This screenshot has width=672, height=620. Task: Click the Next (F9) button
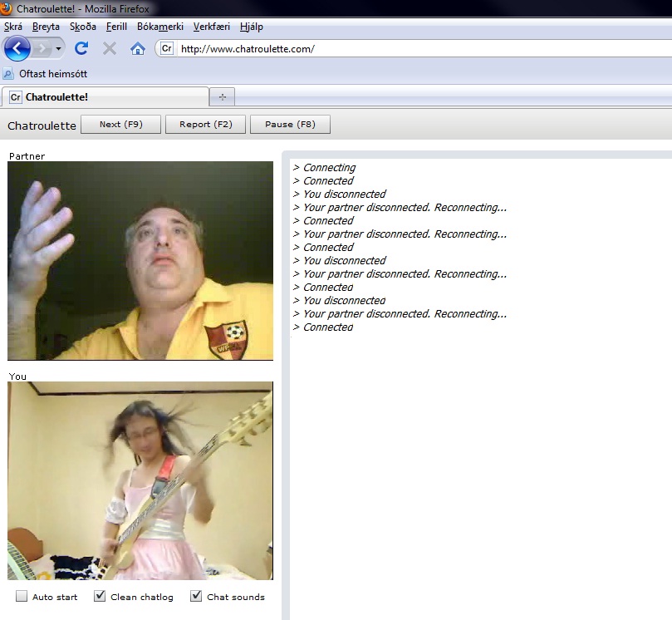[x=120, y=125]
